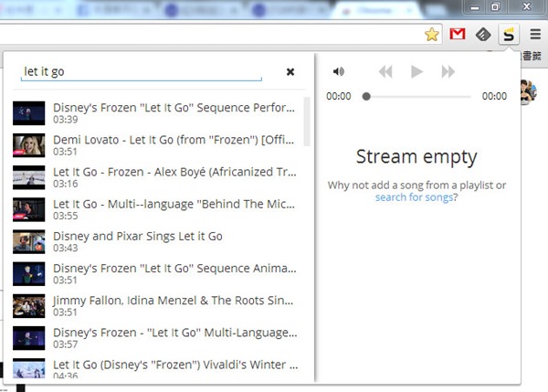The height and width of the screenshot is (392, 548).
Task: Select Disney's Frozen "Let It Go" Sequence Perfor... result
Action: coord(157,113)
